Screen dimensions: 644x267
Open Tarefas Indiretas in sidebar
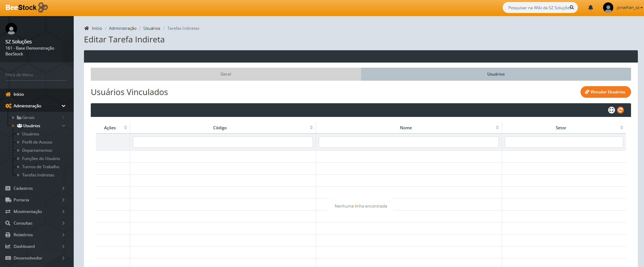pyautogui.click(x=38, y=175)
